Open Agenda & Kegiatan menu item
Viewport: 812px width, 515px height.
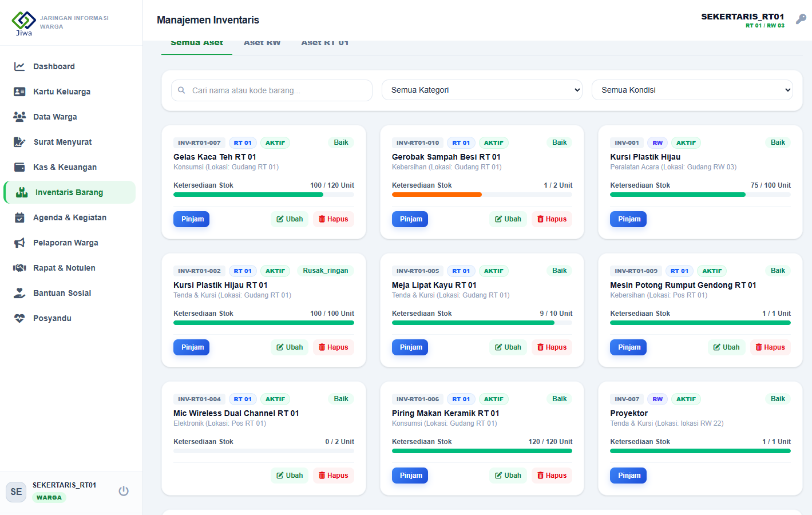click(x=70, y=217)
